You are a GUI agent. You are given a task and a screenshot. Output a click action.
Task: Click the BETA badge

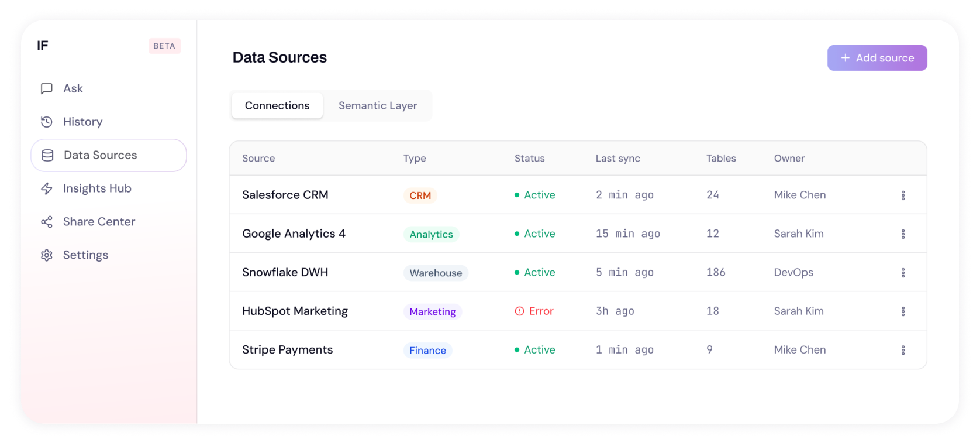click(x=164, y=46)
